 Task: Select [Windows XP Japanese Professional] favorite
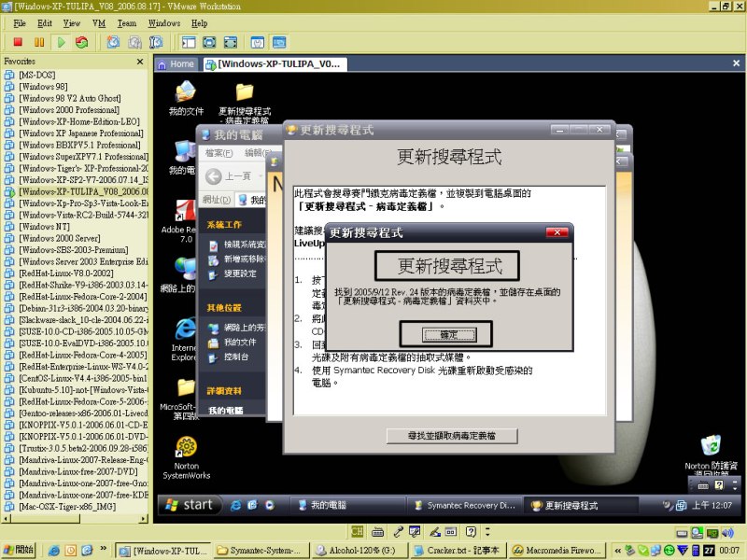coord(81,133)
